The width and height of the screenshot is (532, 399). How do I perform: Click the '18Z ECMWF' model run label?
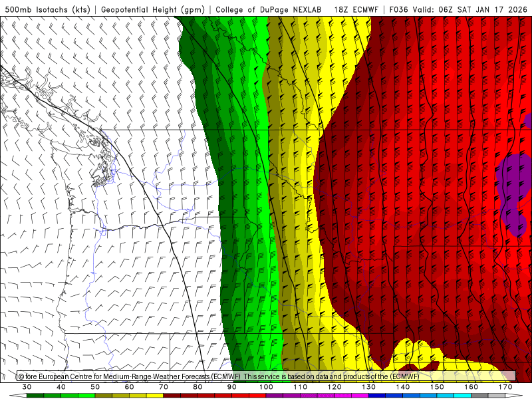356,9
